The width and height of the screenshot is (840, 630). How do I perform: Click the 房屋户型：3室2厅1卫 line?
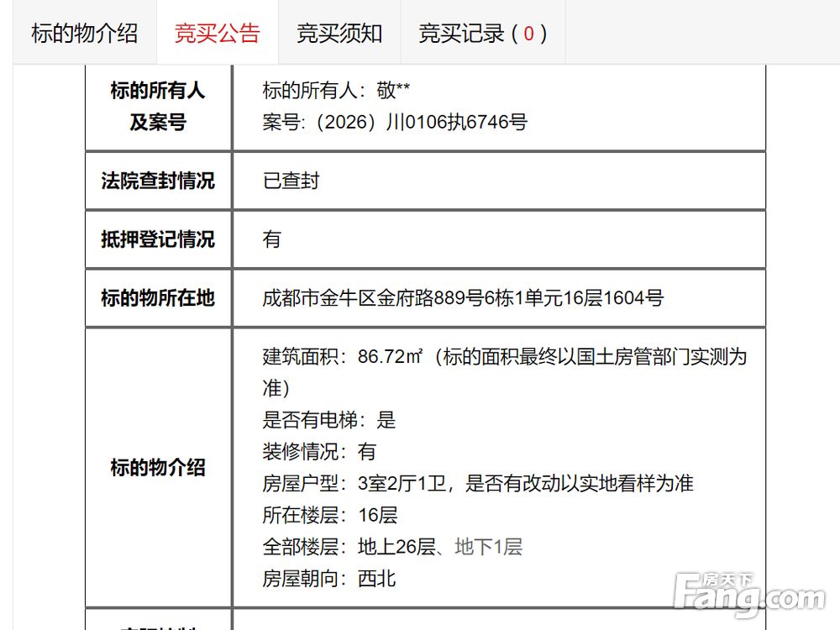point(478,483)
